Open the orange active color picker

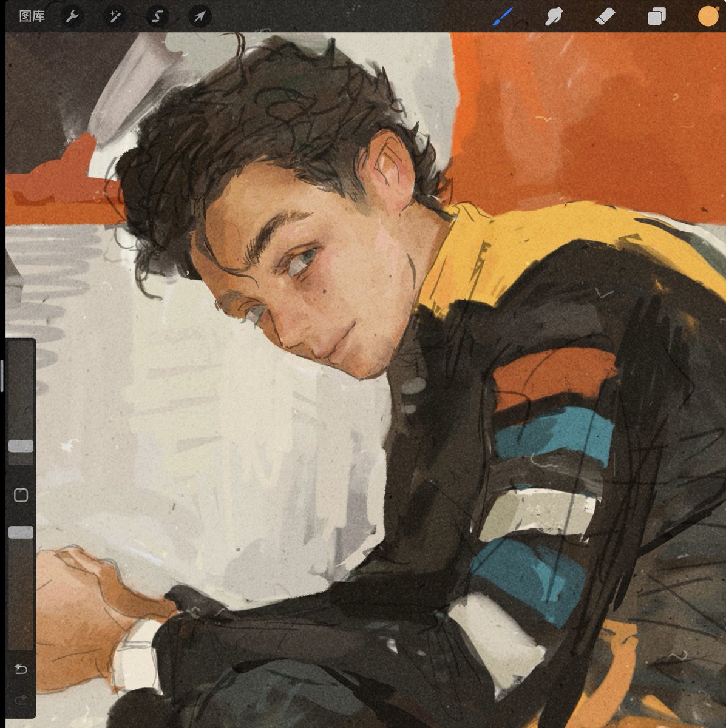708,16
